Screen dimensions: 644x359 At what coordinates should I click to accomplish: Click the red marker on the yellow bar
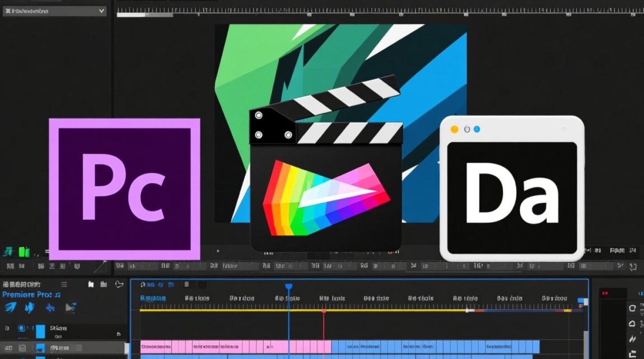324,311
